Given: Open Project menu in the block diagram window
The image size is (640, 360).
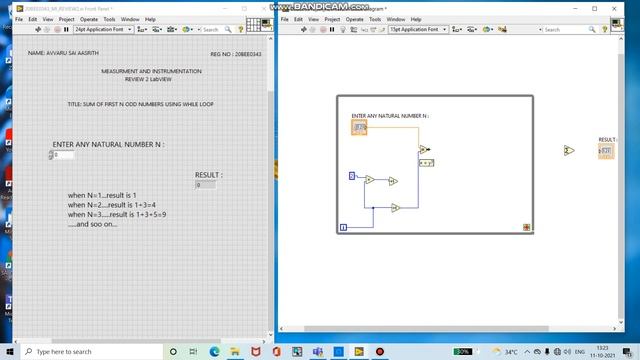Looking at the screenshot, I should pyautogui.click(x=332, y=19).
